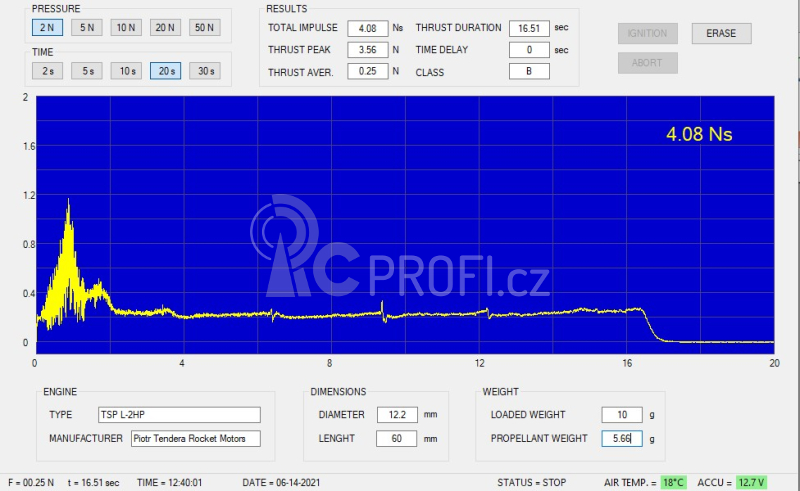Focus the engine Type field

(179, 414)
